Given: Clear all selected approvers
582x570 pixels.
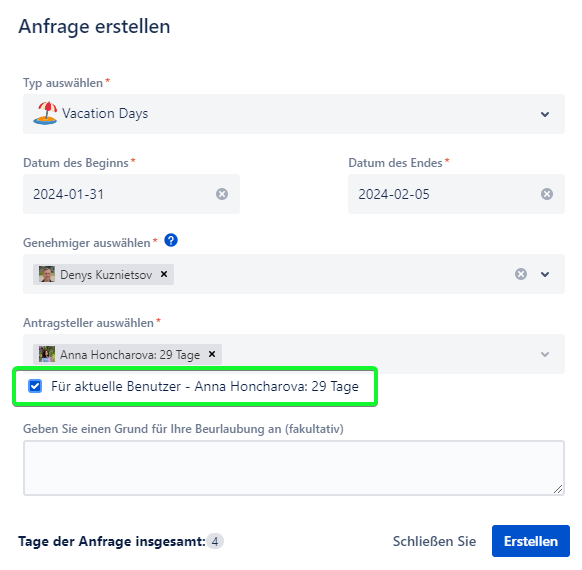Looking at the screenshot, I should tap(521, 274).
